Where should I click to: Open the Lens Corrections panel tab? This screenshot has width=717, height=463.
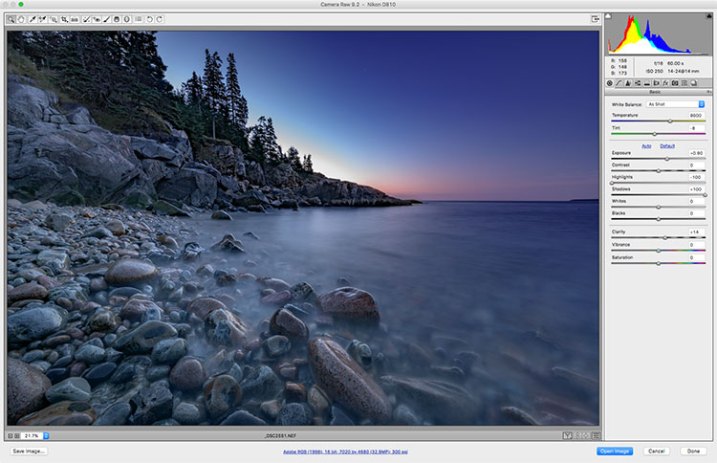click(656, 83)
